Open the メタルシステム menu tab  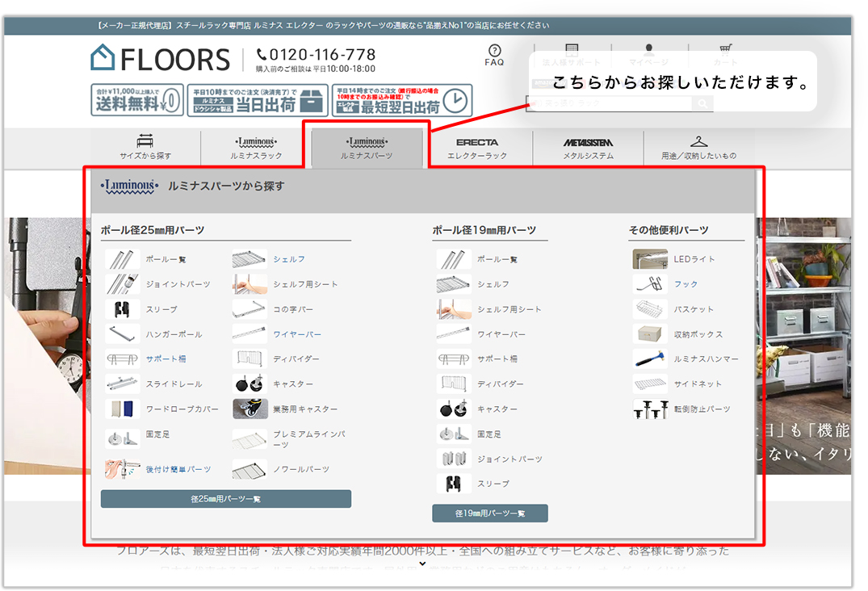pos(588,147)
